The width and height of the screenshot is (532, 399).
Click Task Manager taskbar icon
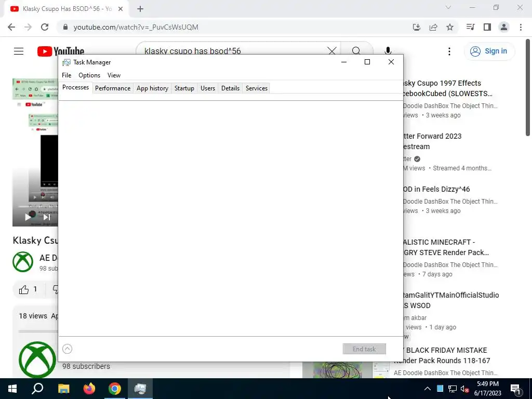pos(140,389)
